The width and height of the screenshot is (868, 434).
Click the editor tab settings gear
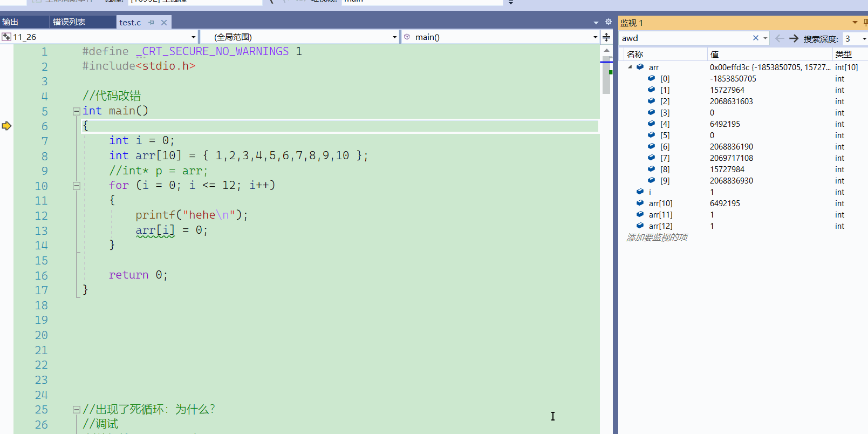click(x=609, y=22)
